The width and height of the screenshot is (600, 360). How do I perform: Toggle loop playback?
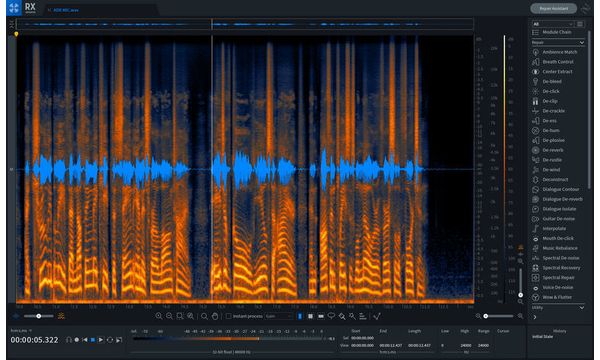pos(110,340)
